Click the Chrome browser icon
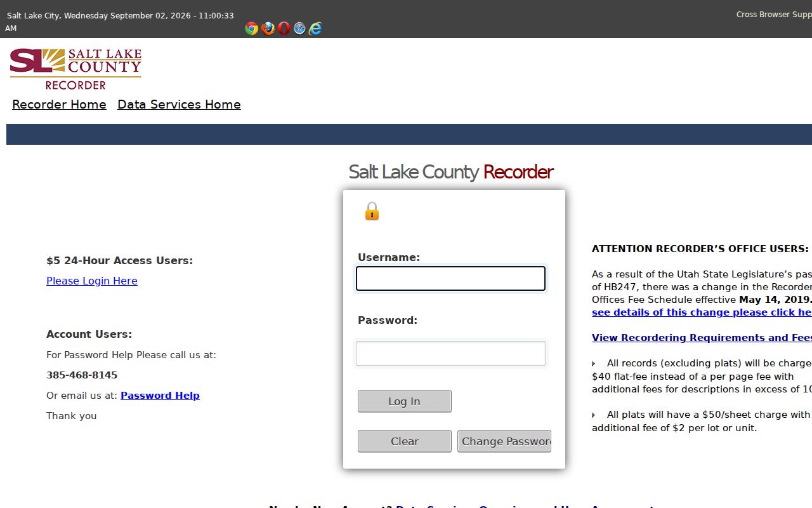This screenshot has height=508, width=812. (252, 29)
